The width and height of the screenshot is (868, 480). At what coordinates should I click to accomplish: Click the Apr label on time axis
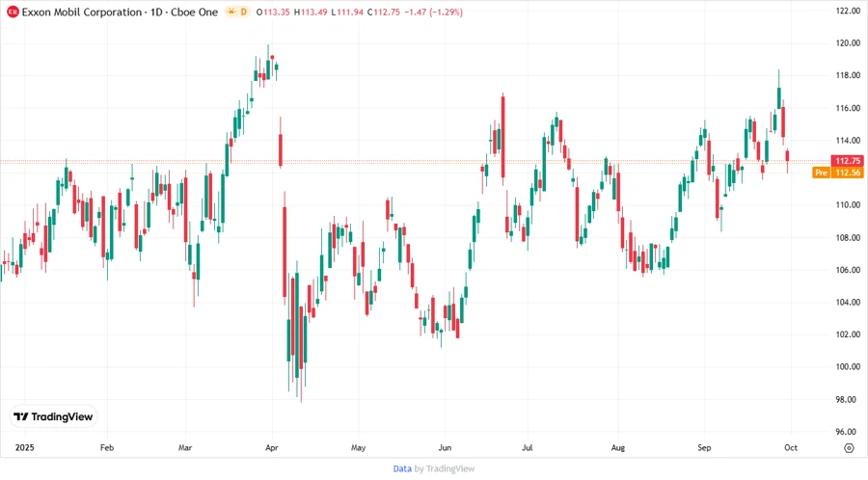271,448
